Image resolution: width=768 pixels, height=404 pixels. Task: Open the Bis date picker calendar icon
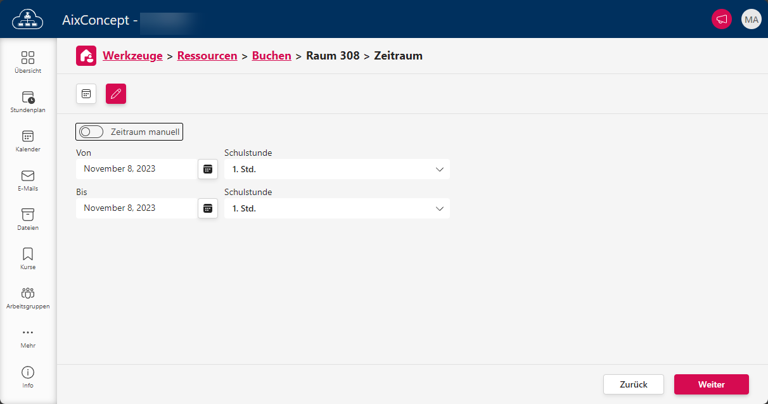[x=208, y=208]
